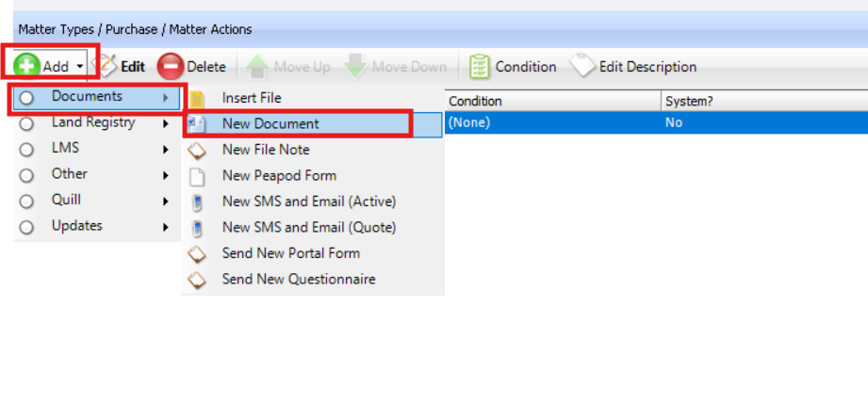Choose Send New Questionnaire menu entry
Screen dimensions: 868x419
[x=299, y=280]
